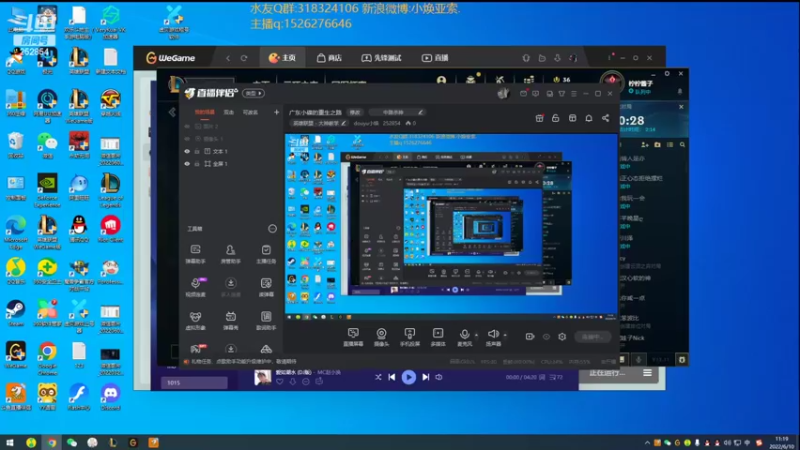Toggle the preview eye next to the settings gear
Image resolution: width=800 pixels, height=450 pixels.
click(x=546, y=337)
